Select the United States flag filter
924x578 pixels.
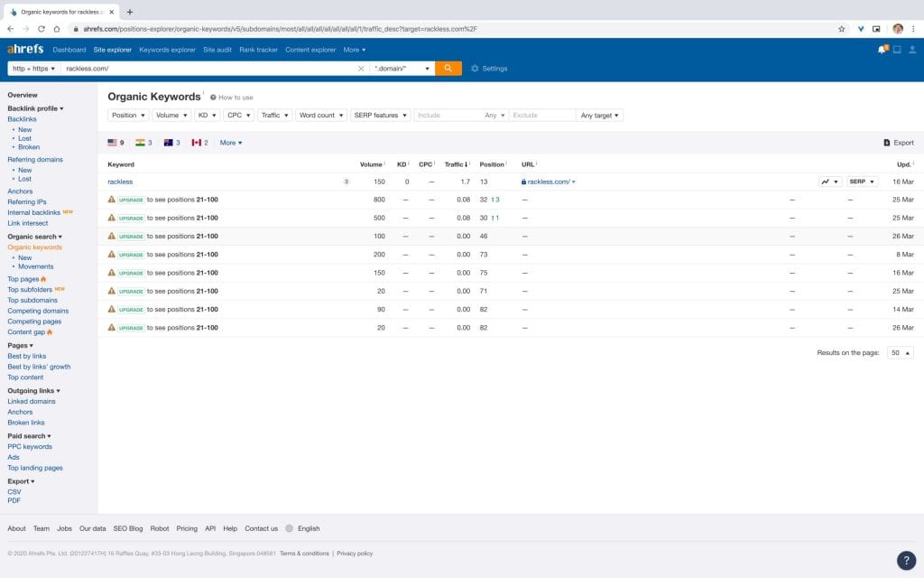[x=113, y=143]
